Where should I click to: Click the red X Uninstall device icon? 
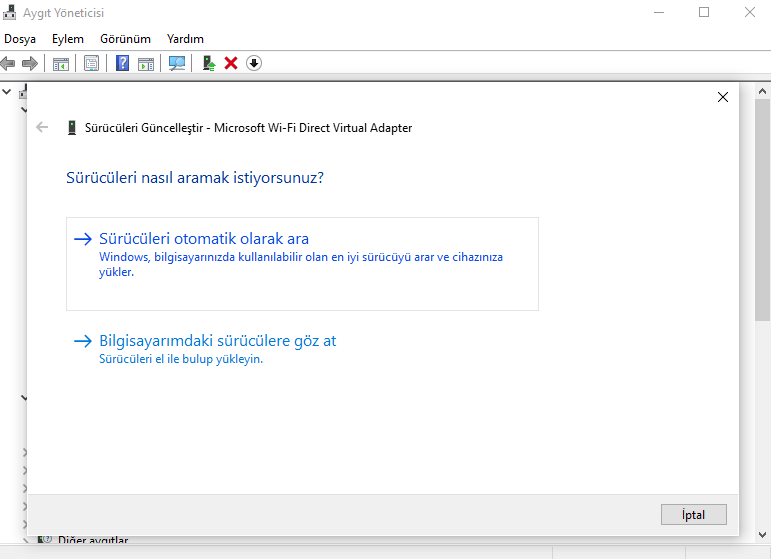[x=231, y=63]
